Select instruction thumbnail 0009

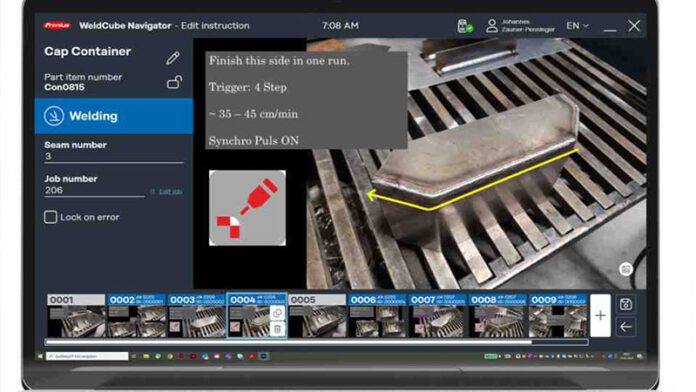point(558,316)
